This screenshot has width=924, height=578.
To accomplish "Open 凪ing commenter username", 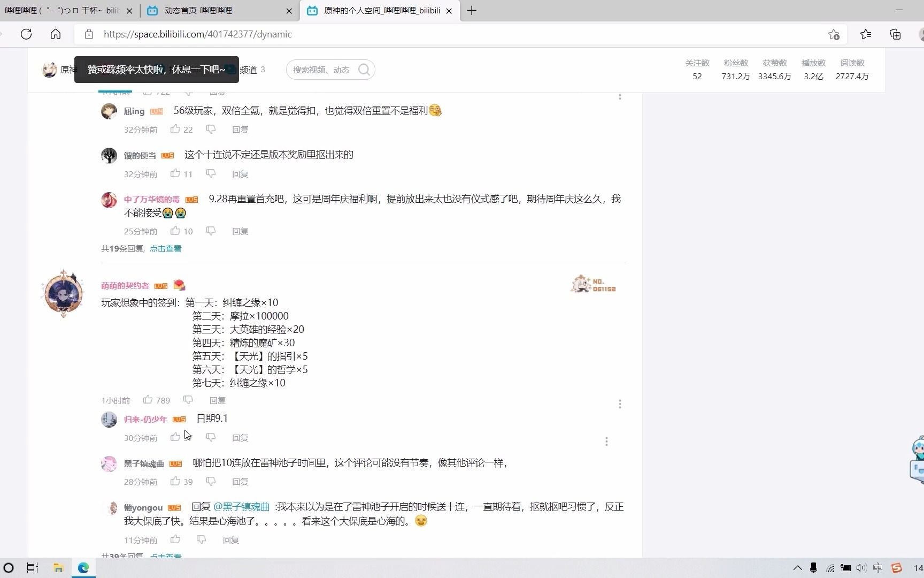I will click(x=134, y=111).
